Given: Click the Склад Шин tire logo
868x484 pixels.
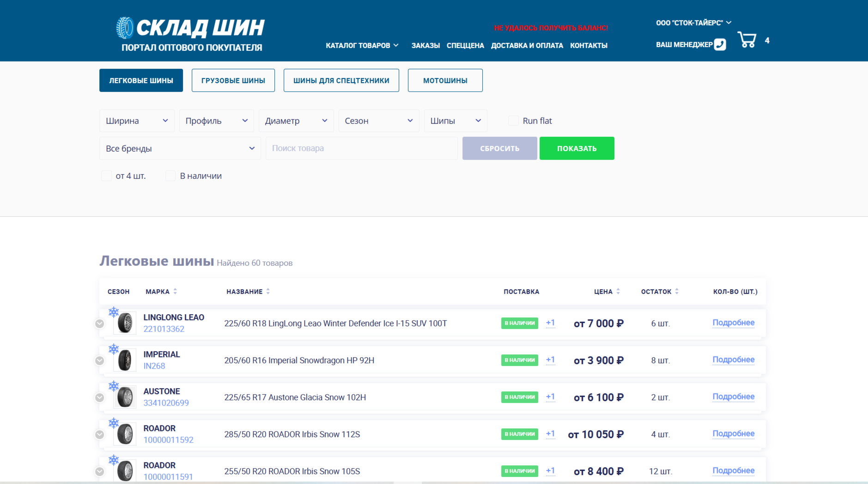Looking at the screenshot, I should coord(125,28).
